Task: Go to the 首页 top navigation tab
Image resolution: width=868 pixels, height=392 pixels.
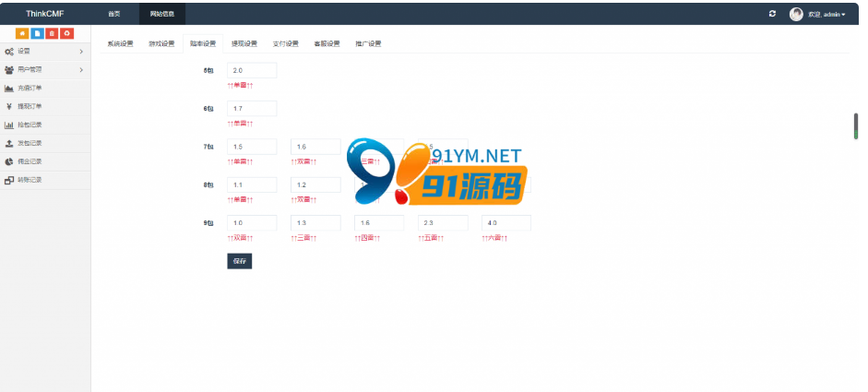Action: [x=114, y=14]
